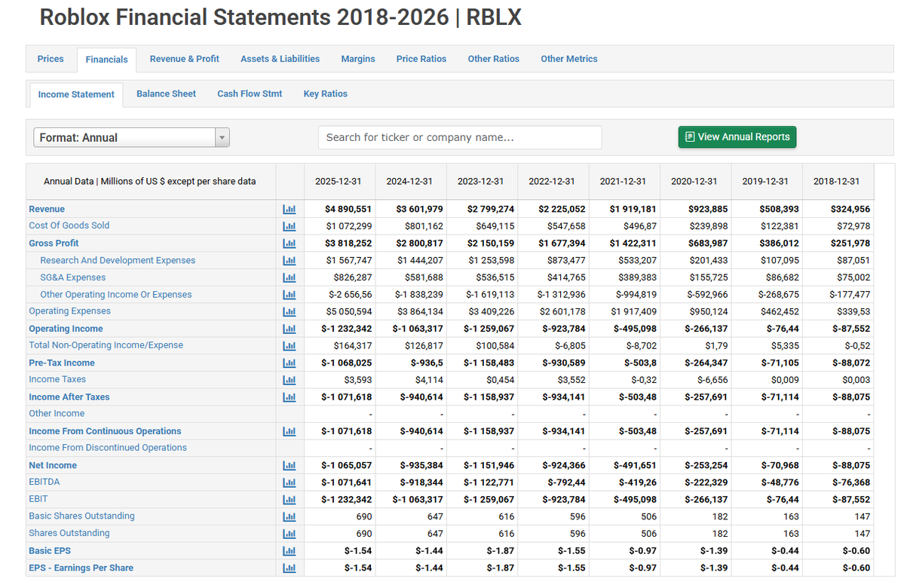
Task: Open chart icon for EBITDA row
Action: click(x=290, y=482)
